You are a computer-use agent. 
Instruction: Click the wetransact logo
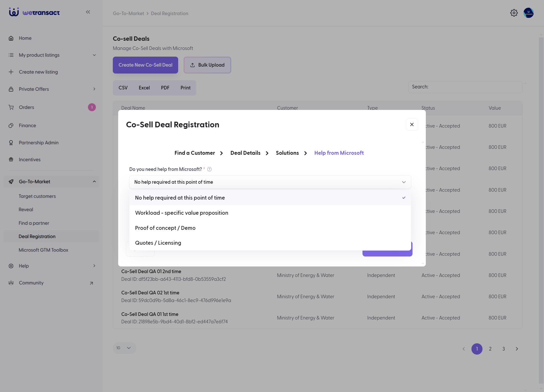coord(34,12)
